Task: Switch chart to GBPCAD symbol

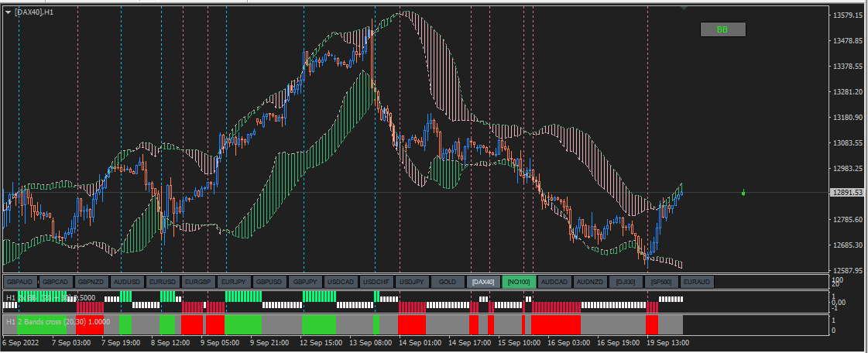Action: click(55, 282)
